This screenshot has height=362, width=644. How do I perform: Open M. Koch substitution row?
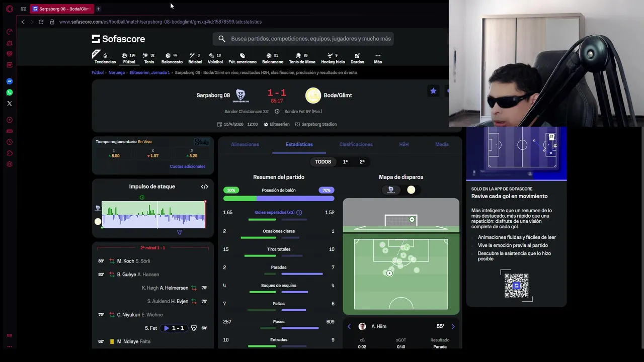click(153, 261)
